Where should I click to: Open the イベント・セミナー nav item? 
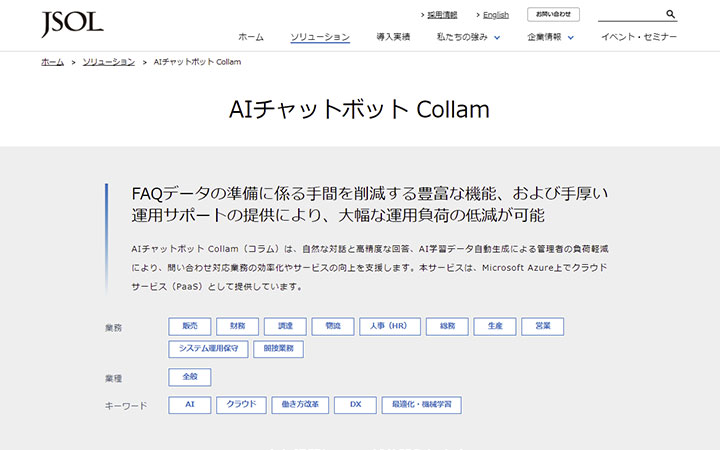point(639,37)
